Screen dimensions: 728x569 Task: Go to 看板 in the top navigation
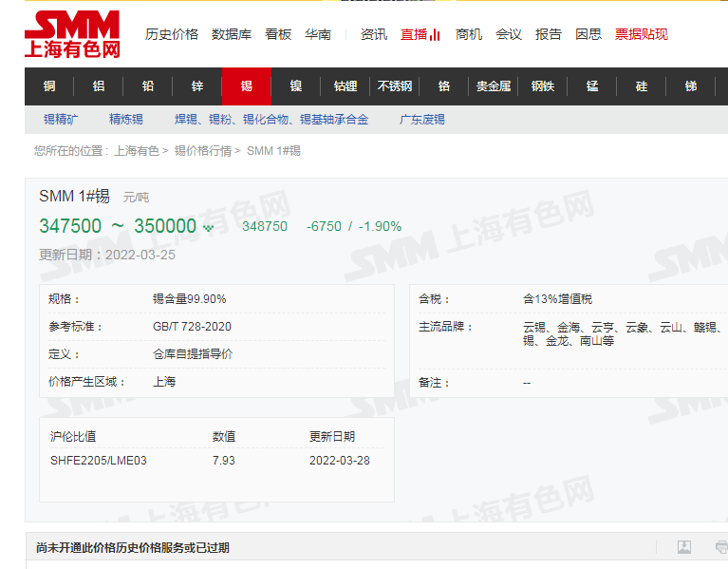[x=278, y=34]
